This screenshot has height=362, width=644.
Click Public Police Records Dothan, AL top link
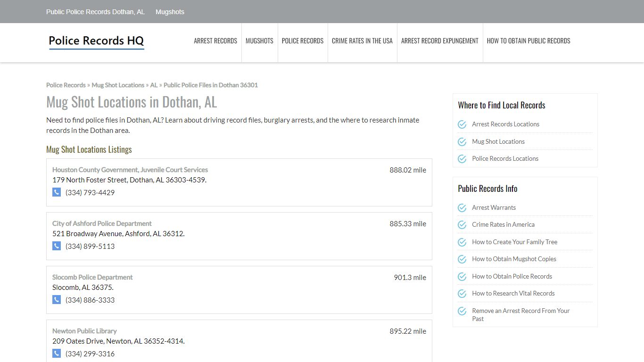[95, 12]
